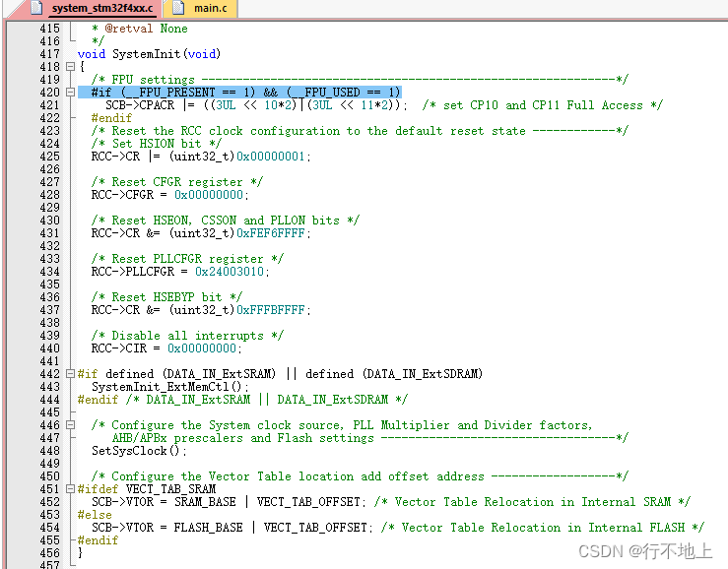728x569 pixels.
Task: Collapse the #if __FPU_PRESENT block at line 420
Action: (x=70, y=93)
